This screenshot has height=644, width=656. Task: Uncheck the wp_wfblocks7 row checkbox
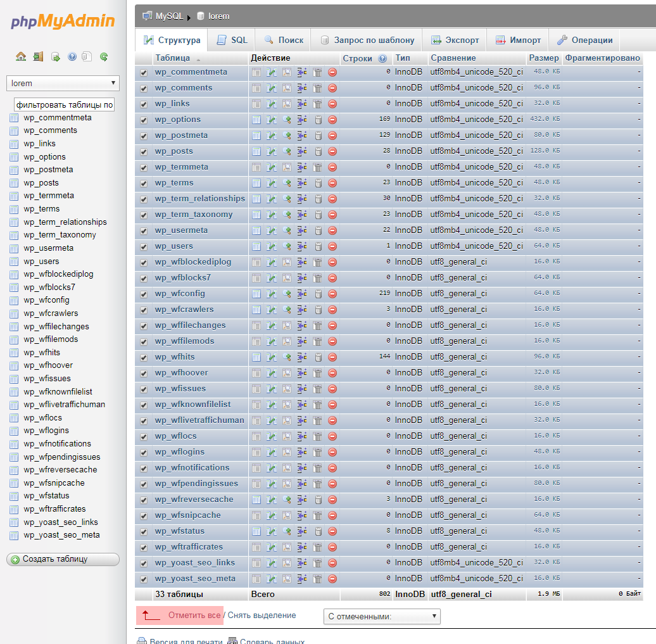pos(144,278)
